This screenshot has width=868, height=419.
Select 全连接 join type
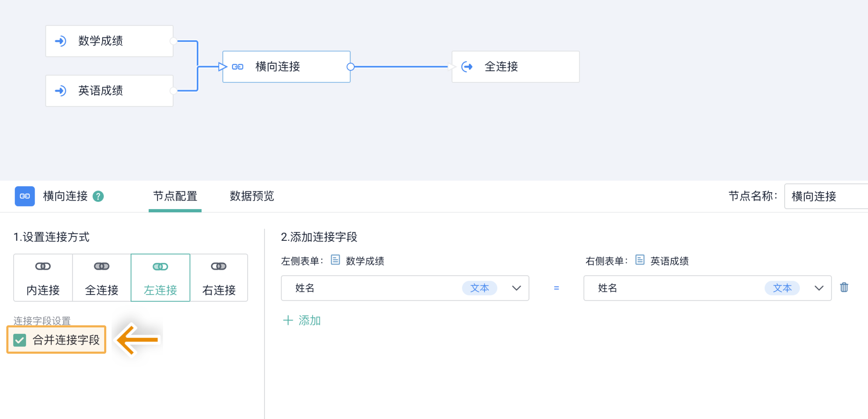point(102,278)
